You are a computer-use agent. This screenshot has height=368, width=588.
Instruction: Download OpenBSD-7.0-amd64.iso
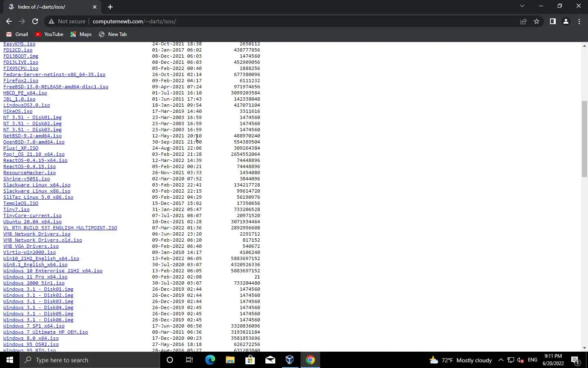34,142
